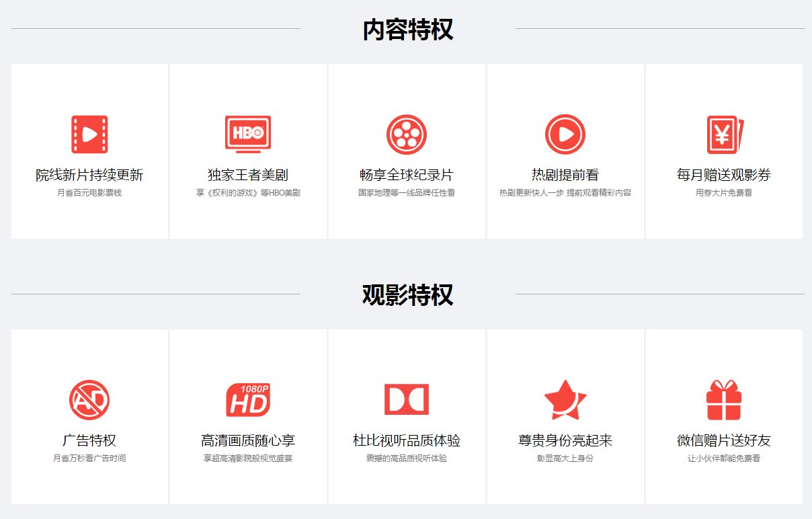Click the 用券大片免费看 description
The height and width of the screenshot is (519, 812).
724,193
